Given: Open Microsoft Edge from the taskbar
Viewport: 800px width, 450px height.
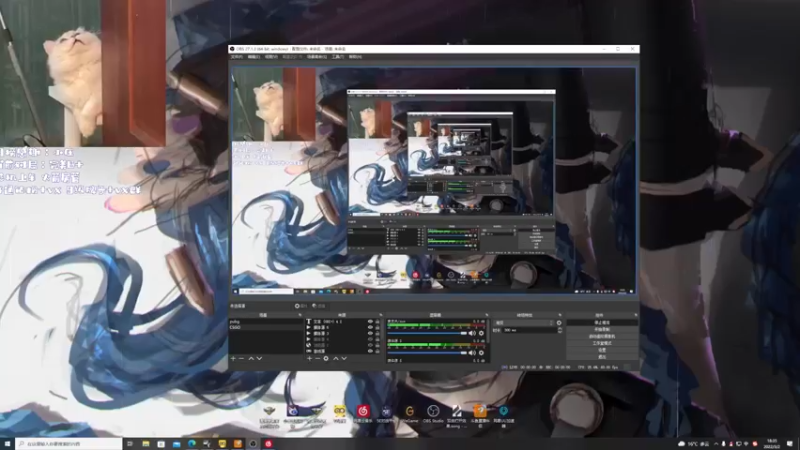Looking at the screenshot, I should pyautogui.click(x=192, y=444).
